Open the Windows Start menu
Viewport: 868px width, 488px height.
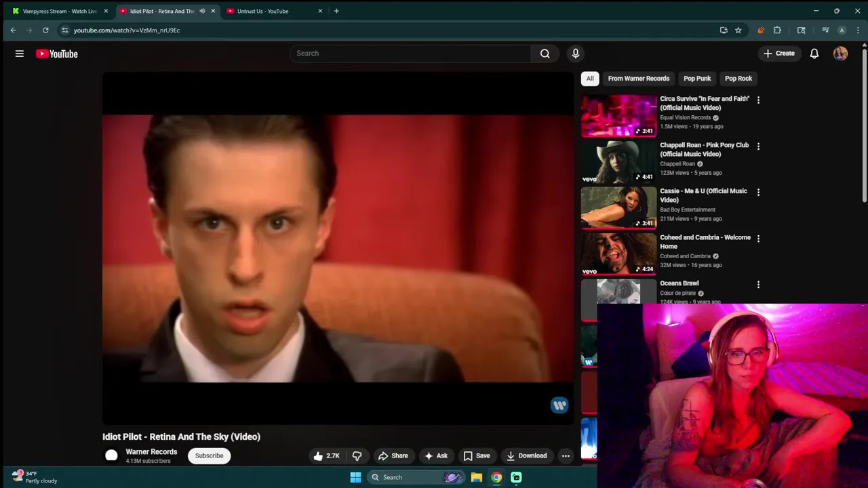click(355, 477)
